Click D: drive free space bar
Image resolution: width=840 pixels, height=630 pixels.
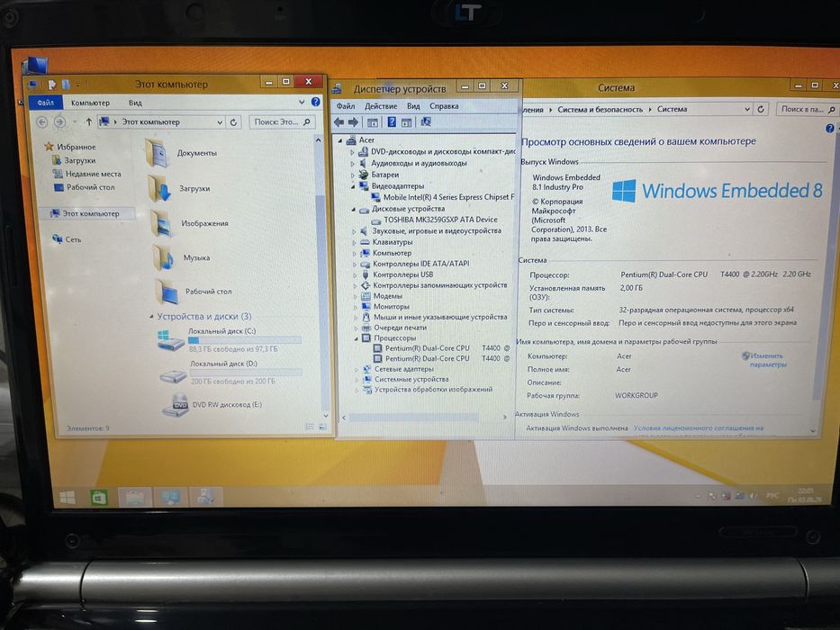click(x=246, y=373)
